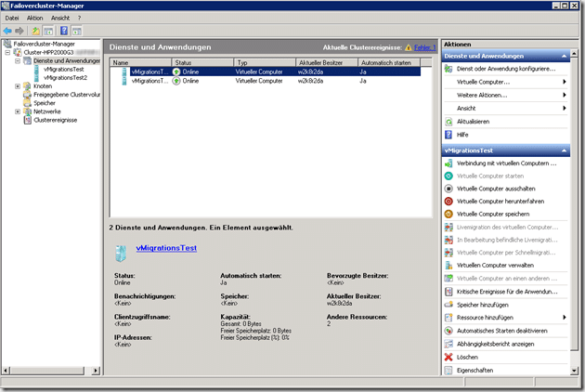Viewport: 585px width, 392px height.
Task: Click the Eigenschaften icon
Action: click(448, 371)
